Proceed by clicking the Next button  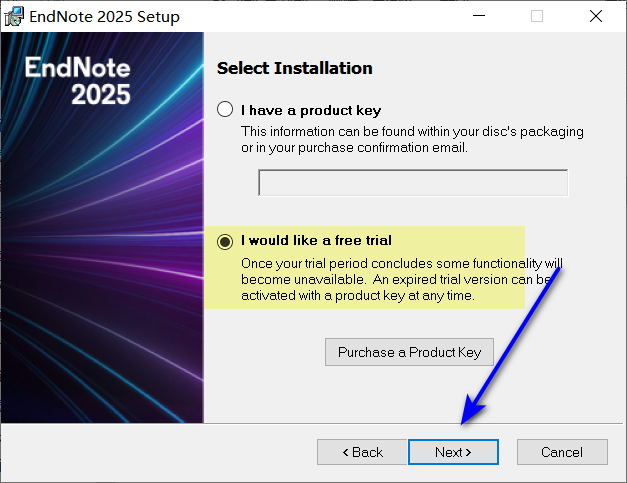pyautogui.click(x=453, y=452)
